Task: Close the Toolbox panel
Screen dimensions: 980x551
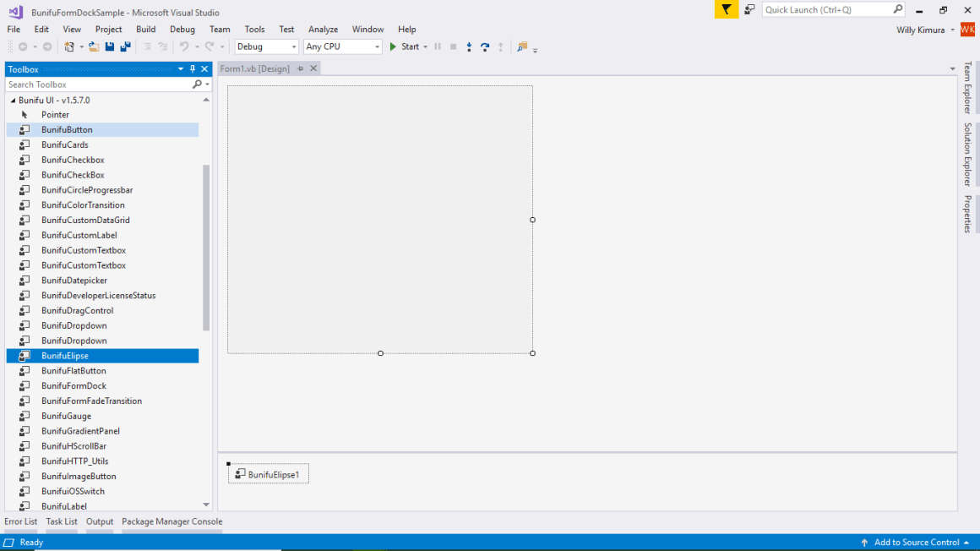Action: tap(204, 69)
